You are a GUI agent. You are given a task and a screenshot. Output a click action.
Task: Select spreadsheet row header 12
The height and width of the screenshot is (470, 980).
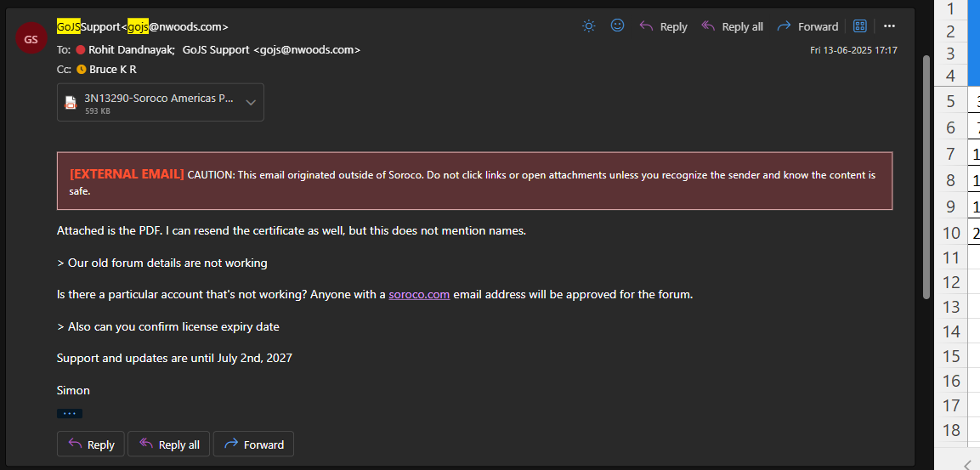point(951,282)
